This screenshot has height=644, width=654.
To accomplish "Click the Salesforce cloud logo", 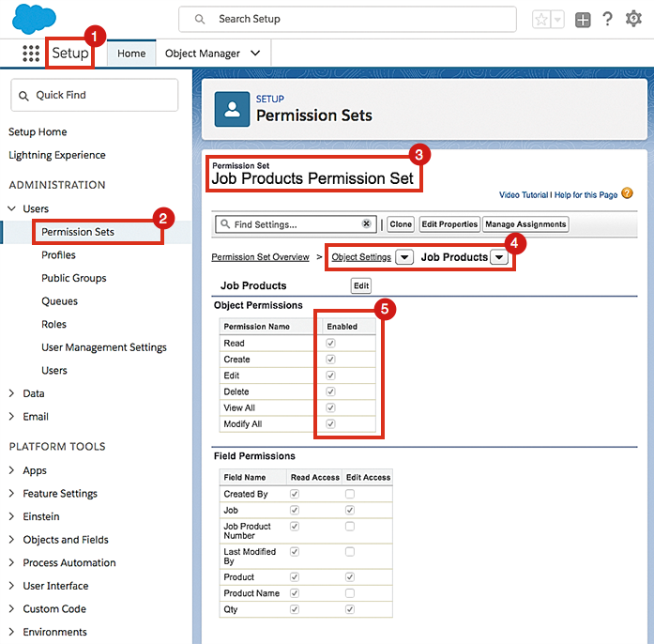I will tap(34, 19).
